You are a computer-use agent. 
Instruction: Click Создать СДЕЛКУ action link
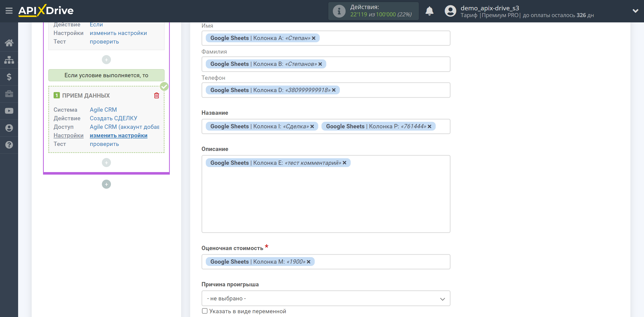tap(113, 118)
